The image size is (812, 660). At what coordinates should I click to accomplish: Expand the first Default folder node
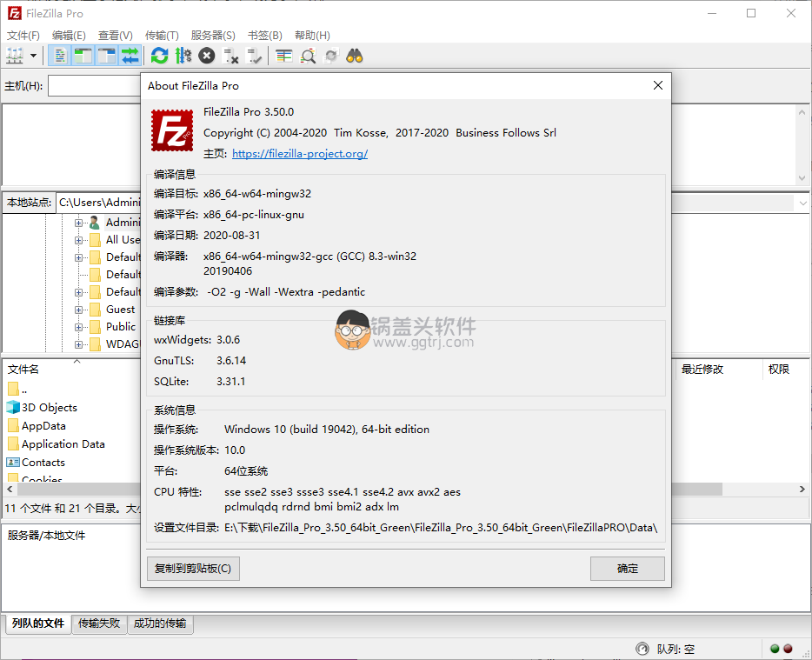78,257
